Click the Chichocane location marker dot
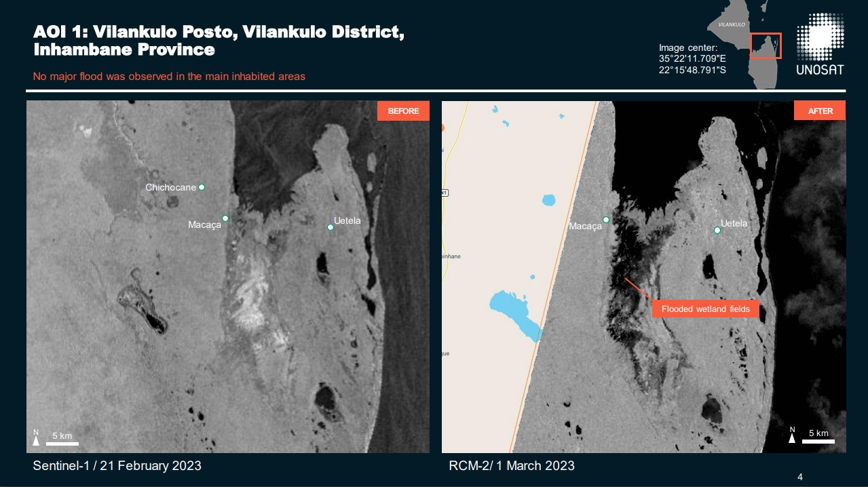 click(x=202, y=187)
